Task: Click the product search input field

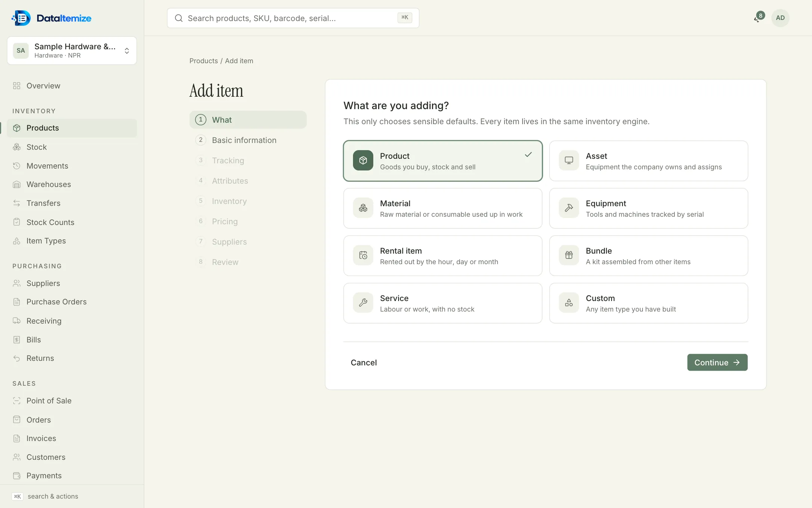Action: pyautogui.click(x=293, y=18)
